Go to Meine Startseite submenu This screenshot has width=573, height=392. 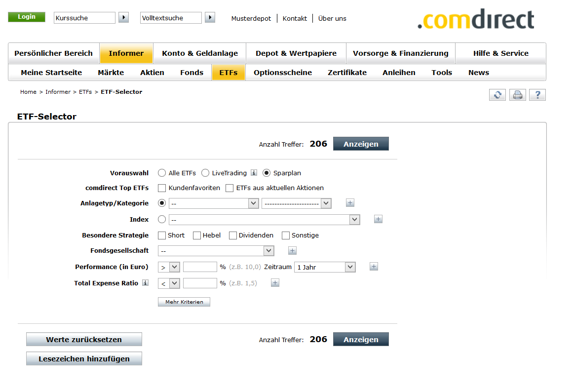point(51,73)
